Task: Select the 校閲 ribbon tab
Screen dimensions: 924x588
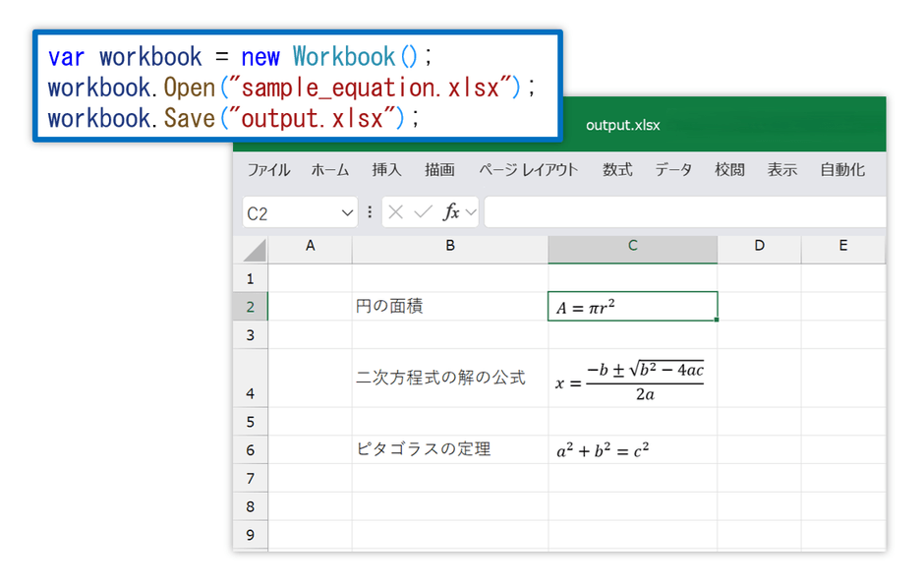Action: (x=729, y=170)
